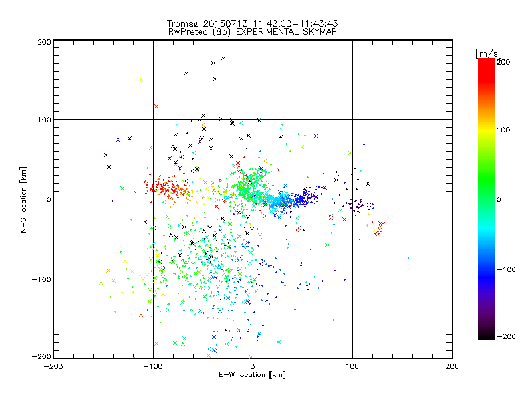Screen dimensions: 532x399
Task: Click the y-axis tick label "-100"
Action: (41, 279)
